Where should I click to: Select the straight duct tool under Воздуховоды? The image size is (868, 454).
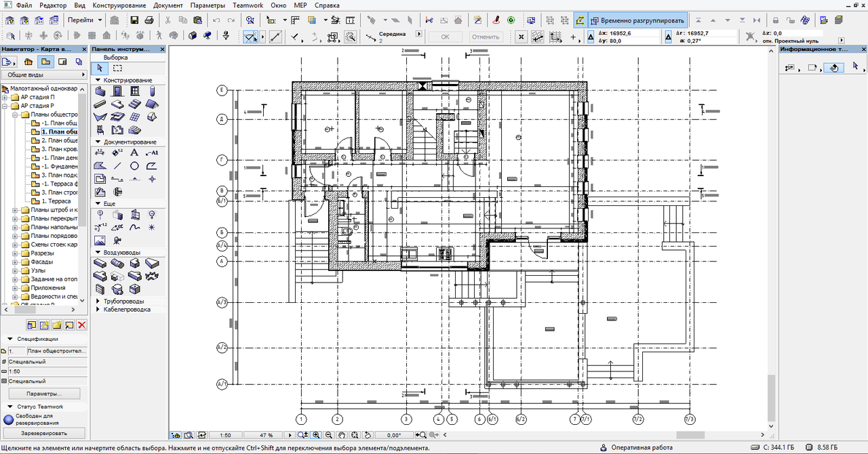pyautogui.click(x=100, y=263)
